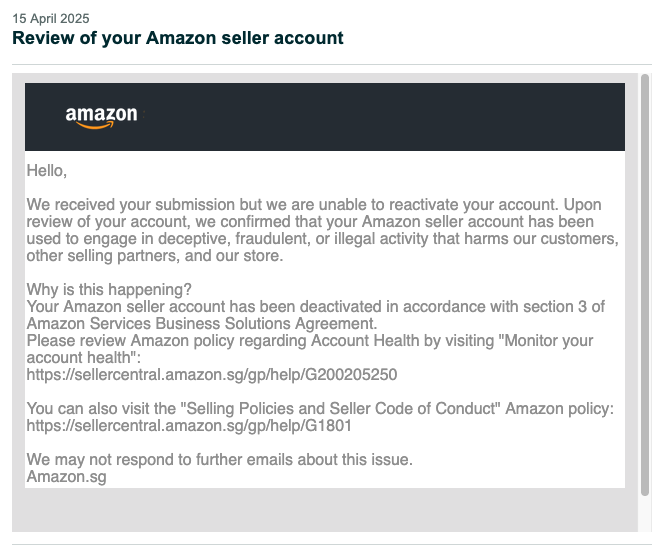Open the sellercentral G200205250 help link

[212, 375]
